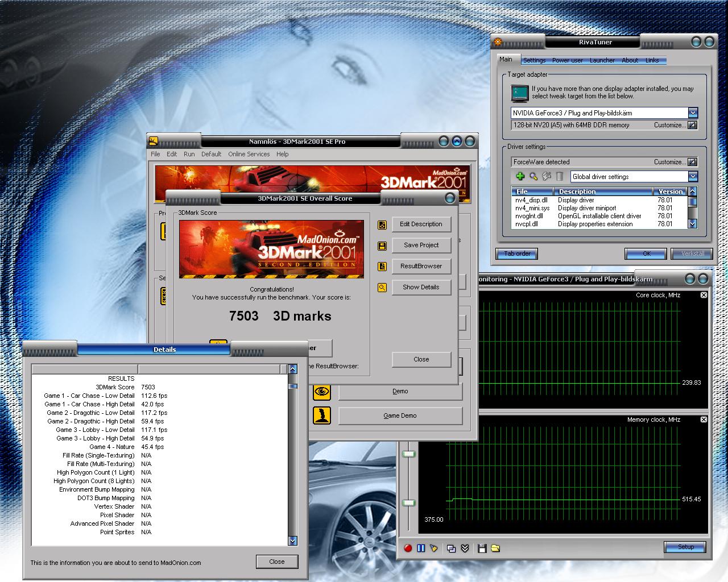This screenshot has width=728, height=582.
Task: Open the Default menu in 3DMark2001
Action: [x=211, y=154]
